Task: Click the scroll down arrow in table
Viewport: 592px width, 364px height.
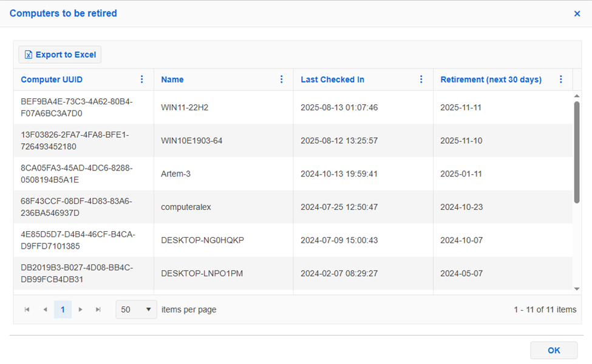Action: point(577,289)
